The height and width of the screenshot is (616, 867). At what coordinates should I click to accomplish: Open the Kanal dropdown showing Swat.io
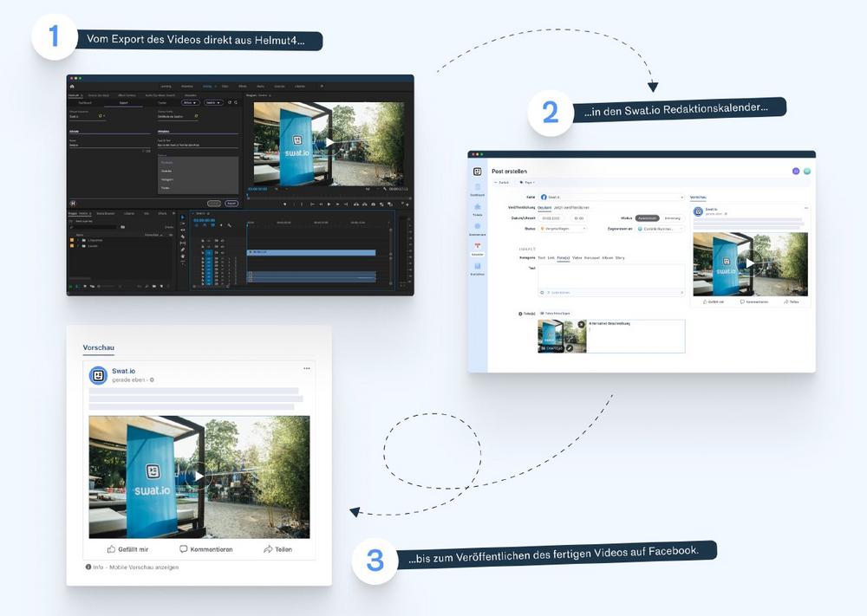[611, 198]
